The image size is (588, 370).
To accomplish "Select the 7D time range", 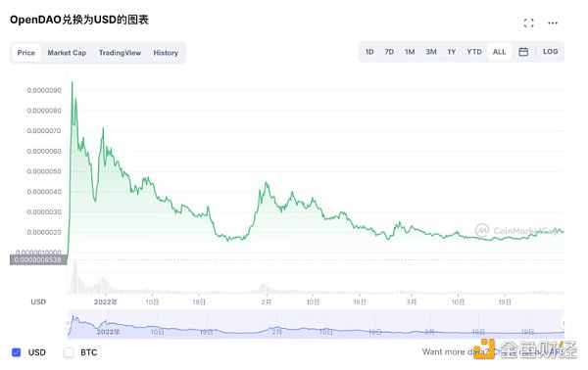I will tap(389, 52).
